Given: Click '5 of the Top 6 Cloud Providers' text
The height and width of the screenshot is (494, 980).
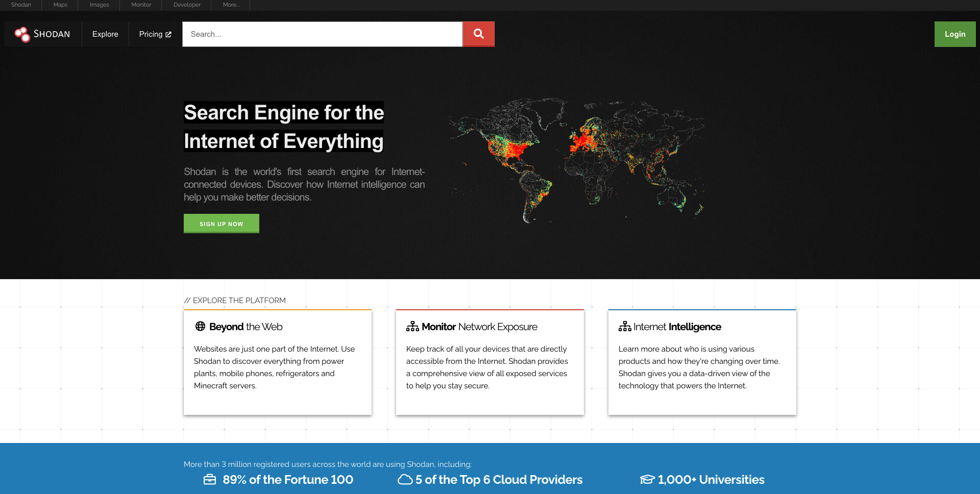Looking at the screenshot, I should [x=499, y=480].
